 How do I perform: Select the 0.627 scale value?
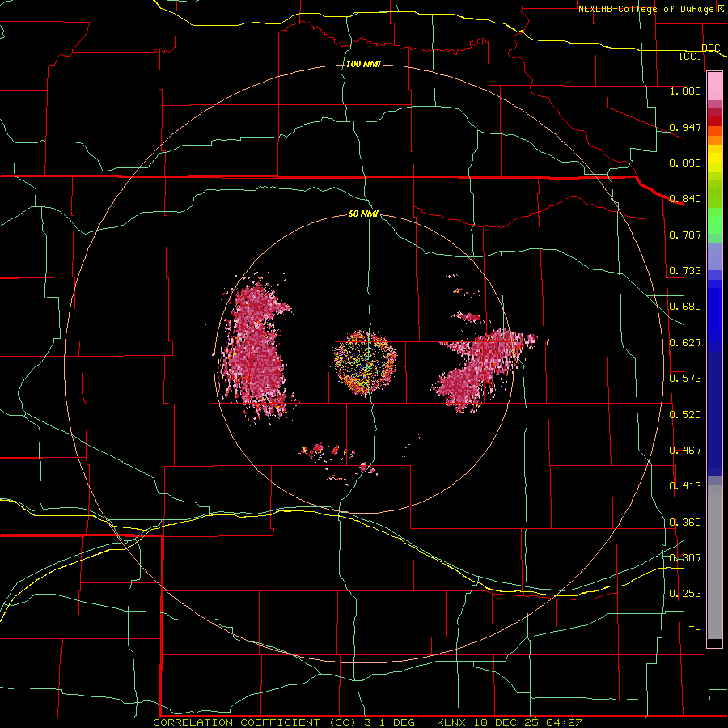pyautogui.click(x=685, y=343)
